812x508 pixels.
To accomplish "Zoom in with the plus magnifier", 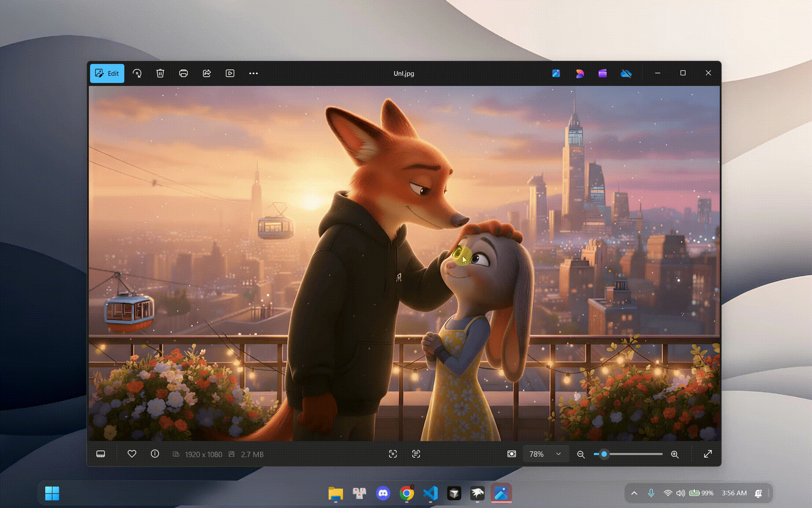I will click(675, 454).
